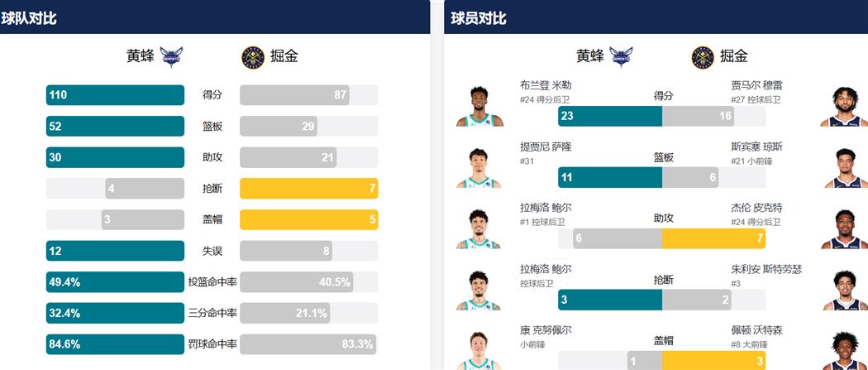The image size is (868, 370).
Task: Click Hornets 52 rebounds bar
Action: coord(115,127)
